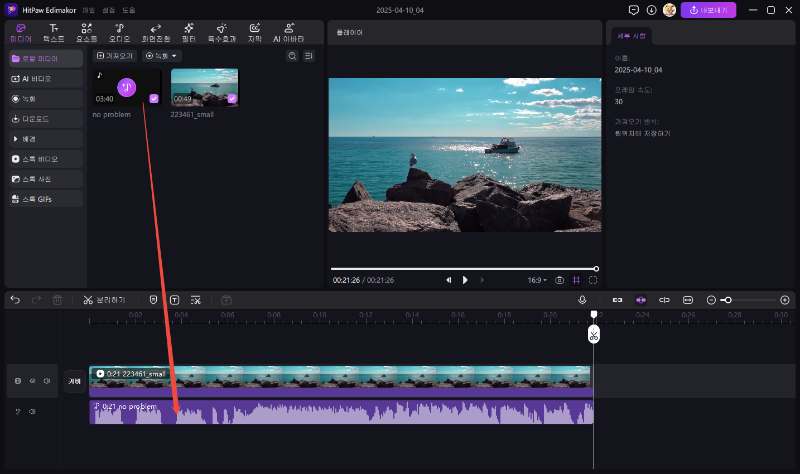
Task: Redo the last action
Action: click(36, 300)
